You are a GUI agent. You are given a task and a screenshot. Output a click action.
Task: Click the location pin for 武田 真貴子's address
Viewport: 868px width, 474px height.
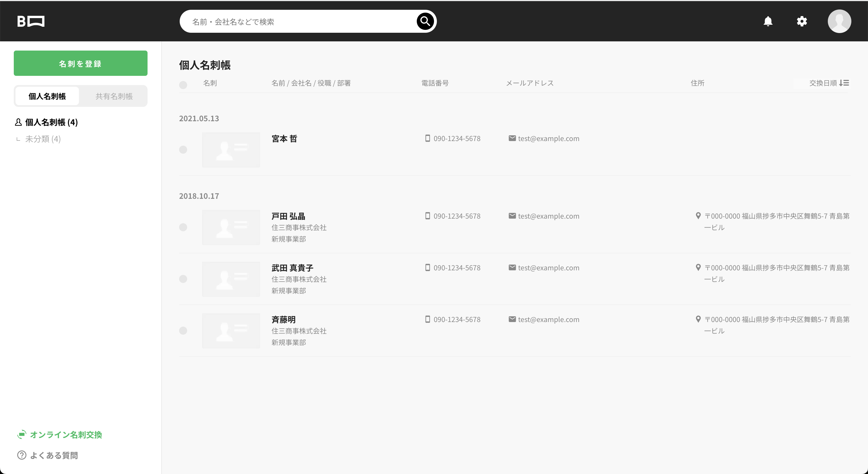(x=699, y=267)
